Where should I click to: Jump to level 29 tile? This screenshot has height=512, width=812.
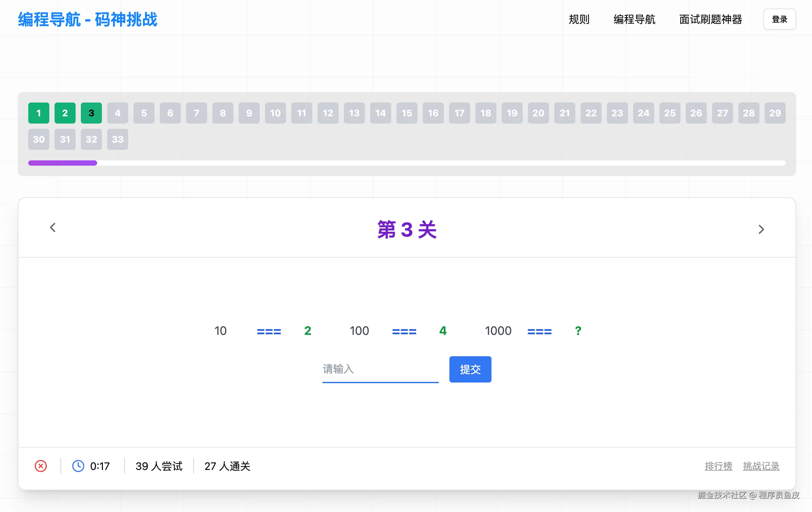click(775, 113)
